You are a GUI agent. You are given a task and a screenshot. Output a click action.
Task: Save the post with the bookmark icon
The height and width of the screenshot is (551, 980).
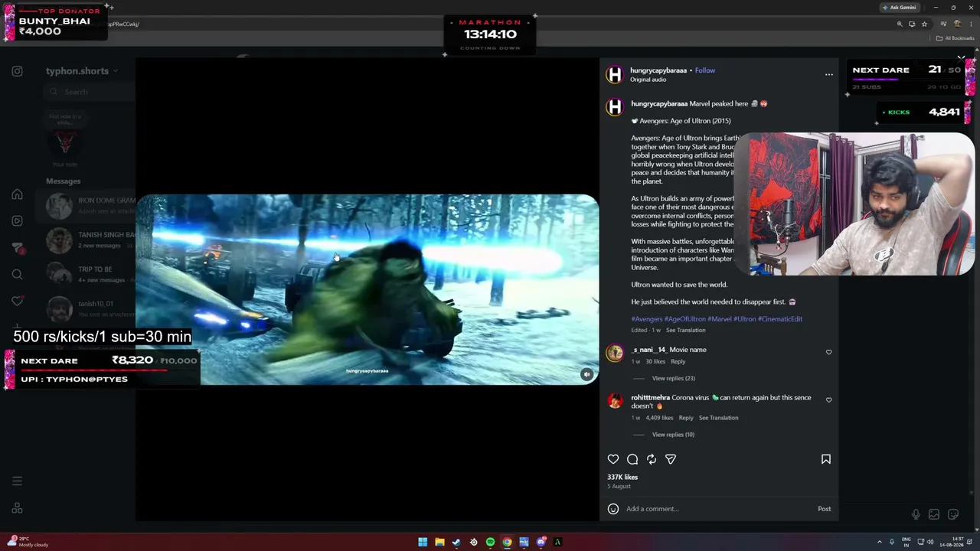[826, 459]
